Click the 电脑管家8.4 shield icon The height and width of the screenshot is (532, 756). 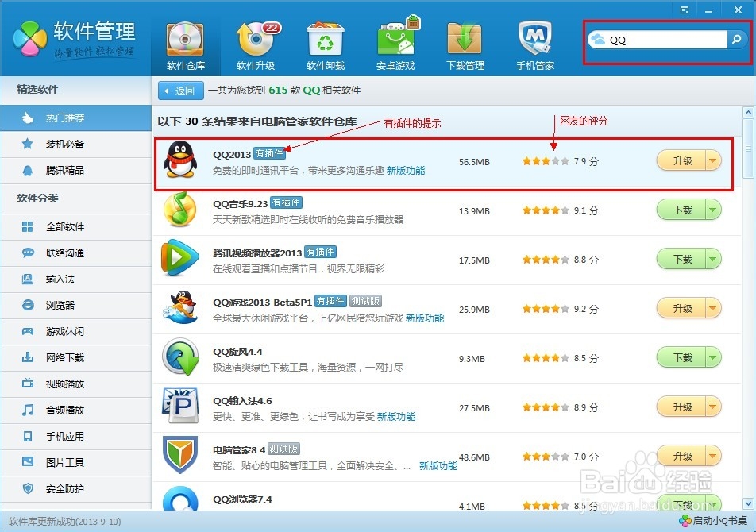[x=180, y=455]
